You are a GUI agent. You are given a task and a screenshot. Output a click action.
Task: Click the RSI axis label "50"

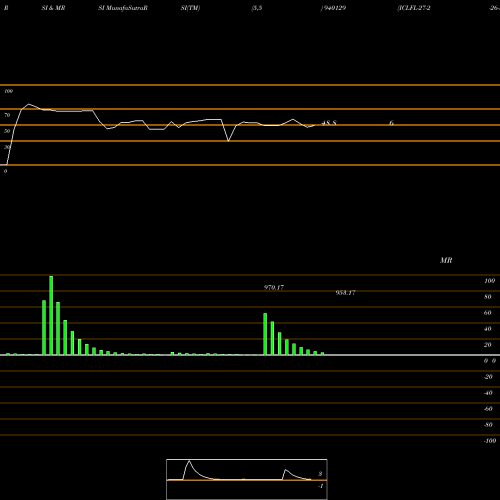(x=7, y=131)
